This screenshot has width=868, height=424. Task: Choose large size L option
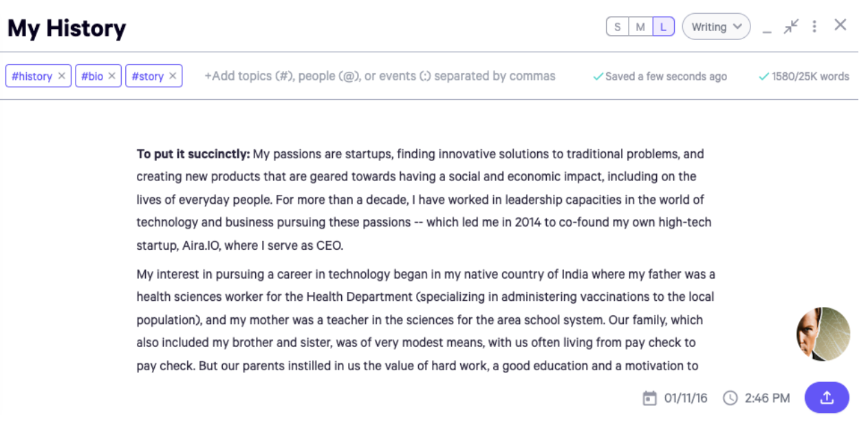tap(663, 27)
